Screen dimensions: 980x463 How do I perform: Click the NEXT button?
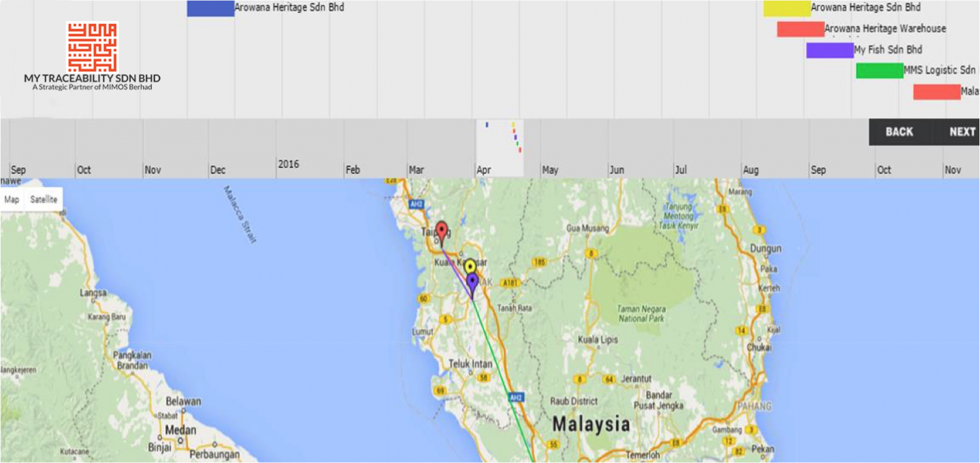coord(962,132)
